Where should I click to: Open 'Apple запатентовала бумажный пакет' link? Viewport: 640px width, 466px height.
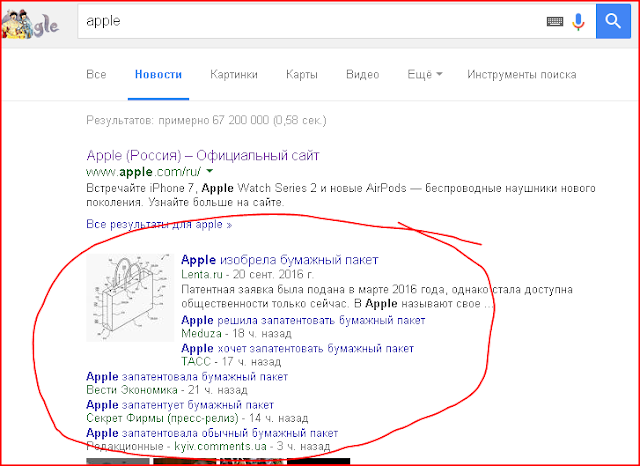pyautogui.click(x=187, y=377)
